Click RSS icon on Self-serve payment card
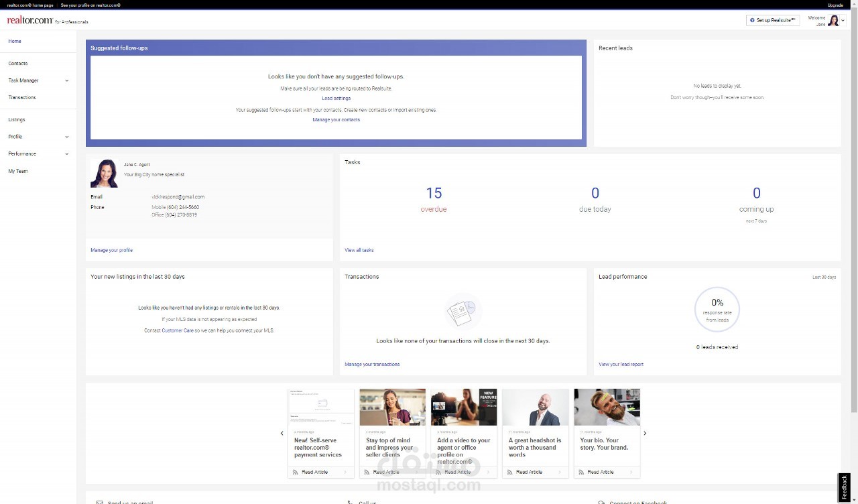This screenshot has width=858, height=504. coord(295,472)
